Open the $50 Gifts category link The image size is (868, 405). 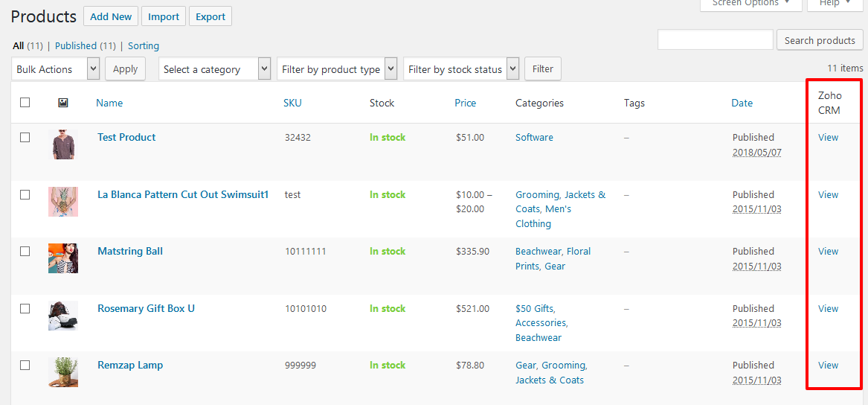(535, 309)
